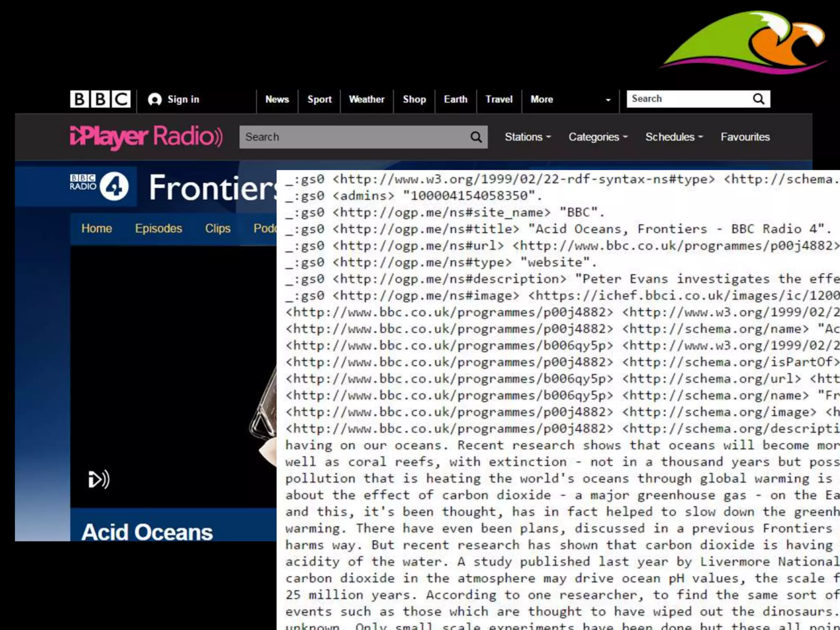
Task: Click the iPlayer Radio logo
Action: click(x=146, y=137)
